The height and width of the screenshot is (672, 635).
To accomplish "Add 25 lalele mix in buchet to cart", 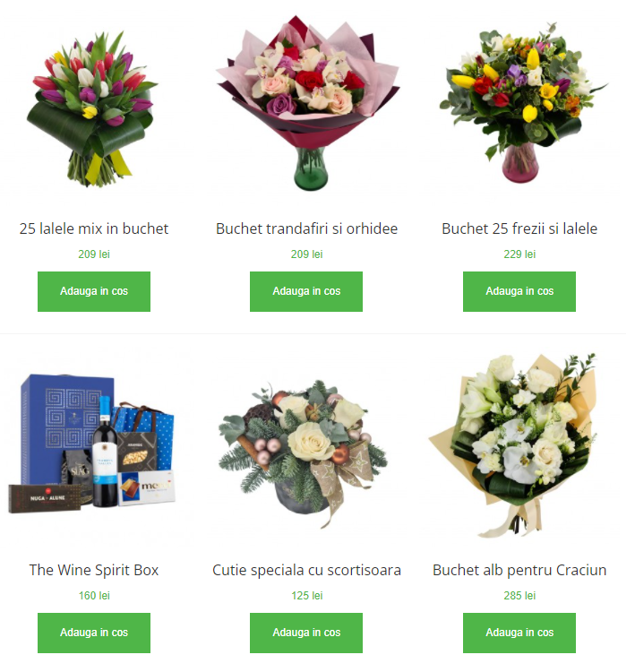I will click(x=94, y=291).
